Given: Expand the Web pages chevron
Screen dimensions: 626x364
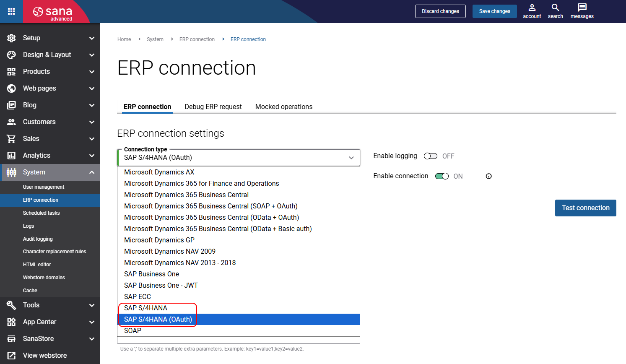Looking at the screenshot, I should click(x=92, y=88).
